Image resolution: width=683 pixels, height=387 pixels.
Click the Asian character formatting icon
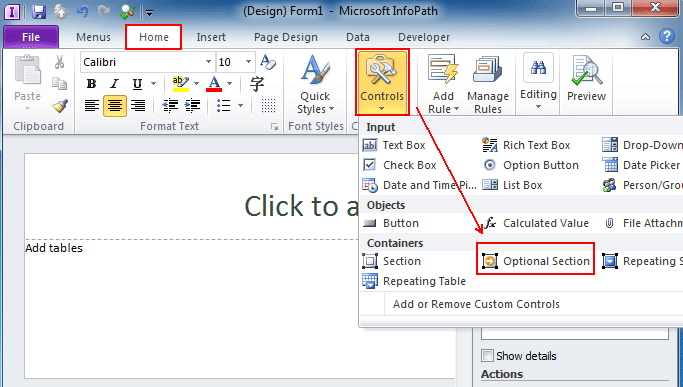click(x=257, y=83)
